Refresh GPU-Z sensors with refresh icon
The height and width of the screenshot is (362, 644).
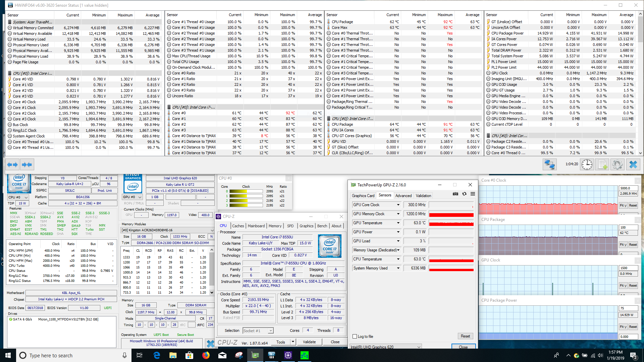click(464, 194)
